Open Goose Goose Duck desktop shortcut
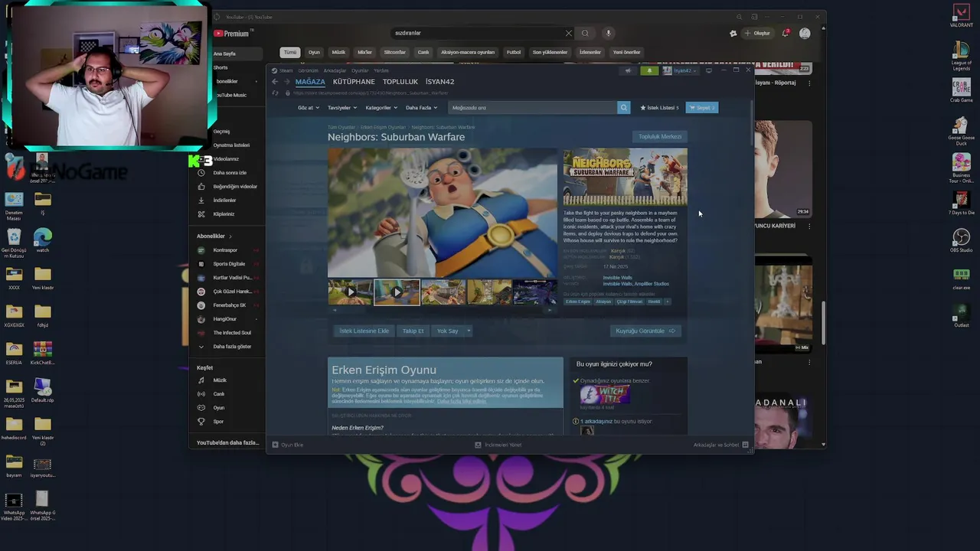The image size is (980, 551). (x=962, y=129)
